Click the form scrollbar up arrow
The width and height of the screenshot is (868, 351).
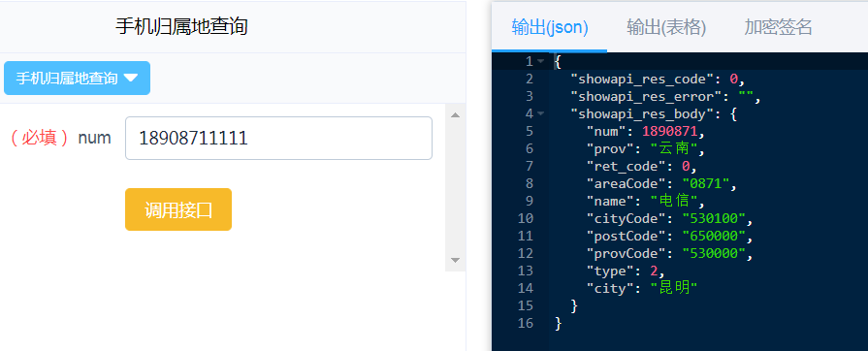455,115
